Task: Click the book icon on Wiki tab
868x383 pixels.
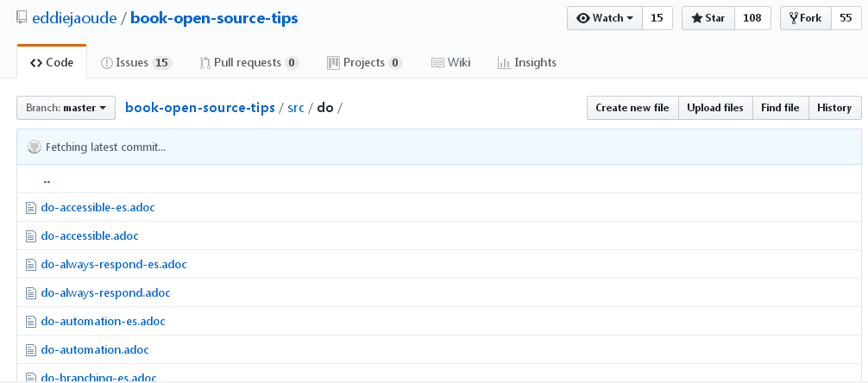Action: coord(437,63)
